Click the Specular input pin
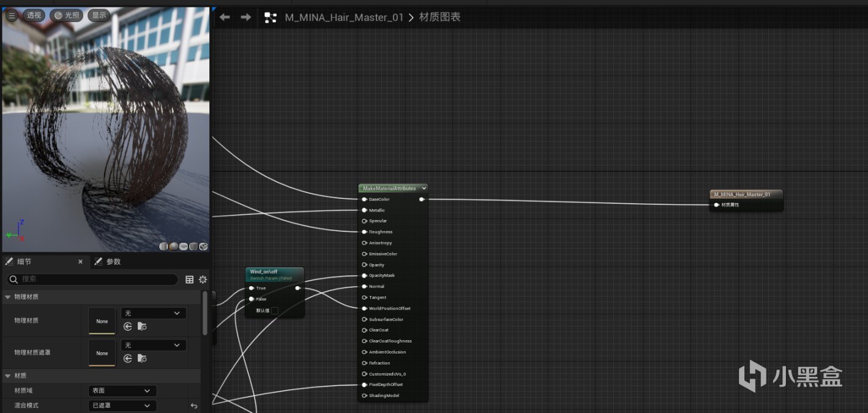Image resolution: width=868 pixels, height=413 pixels. 364,221
